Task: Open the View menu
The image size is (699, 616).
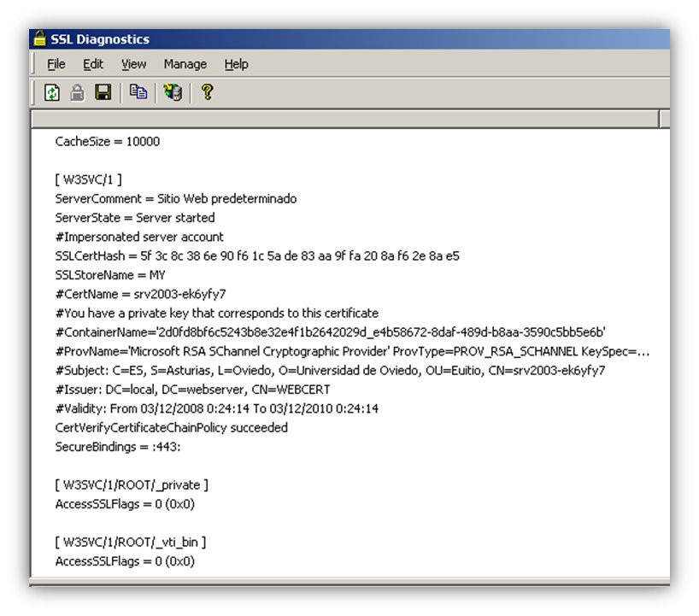Action: pyautogui.click(x=134, y=64)
